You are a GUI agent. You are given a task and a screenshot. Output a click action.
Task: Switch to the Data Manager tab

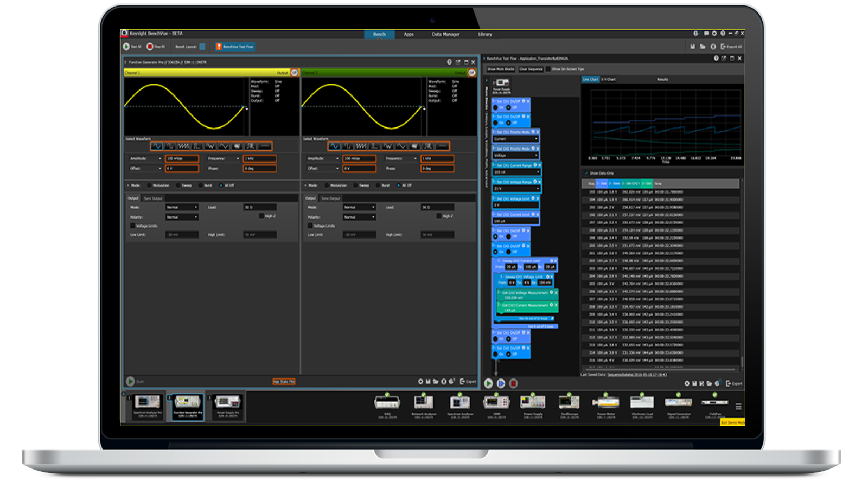point(445,34)
